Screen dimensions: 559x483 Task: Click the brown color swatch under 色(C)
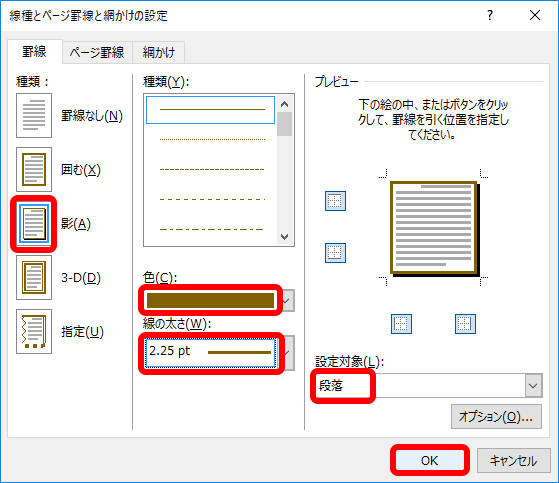point(210,300)
